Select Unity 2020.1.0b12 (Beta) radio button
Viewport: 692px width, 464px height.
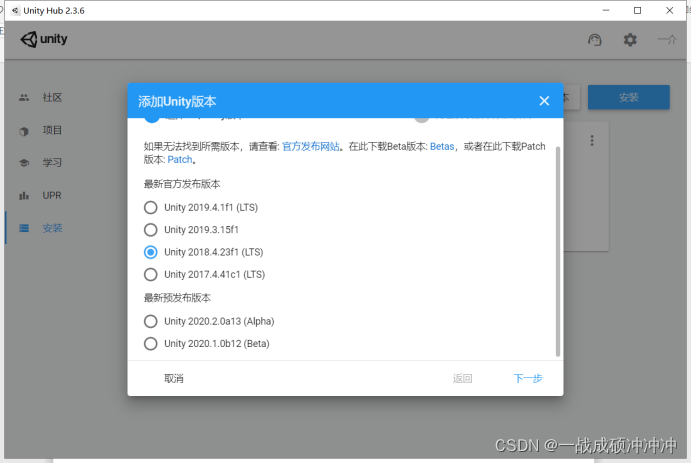(150, 344)
